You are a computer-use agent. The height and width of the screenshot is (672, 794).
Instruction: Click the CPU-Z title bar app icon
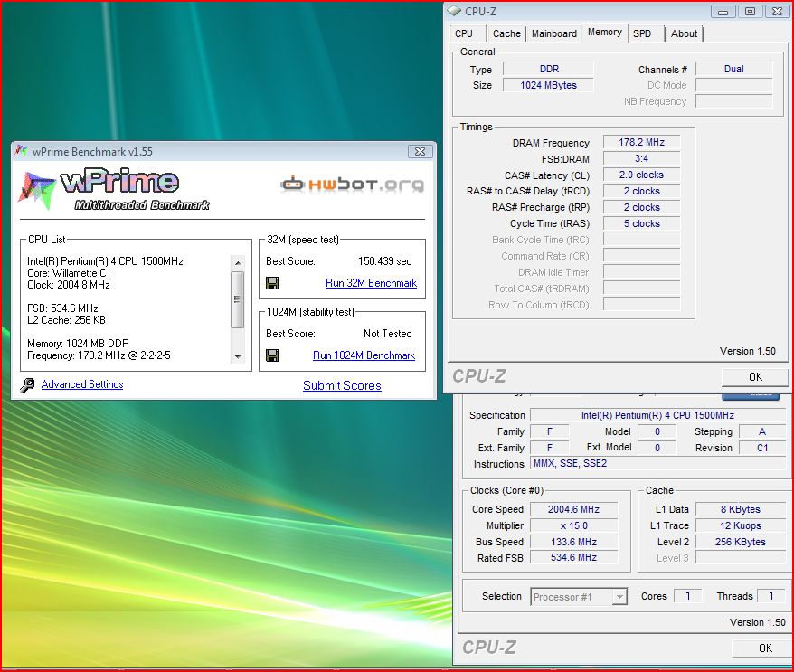[454, 11]
